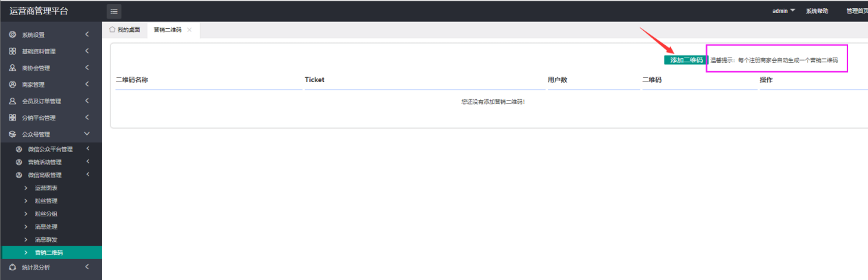Screen dimensions: 868x280
Task: Expand the 营销活动管理 submenu
Action: click(x=88, y=162)
